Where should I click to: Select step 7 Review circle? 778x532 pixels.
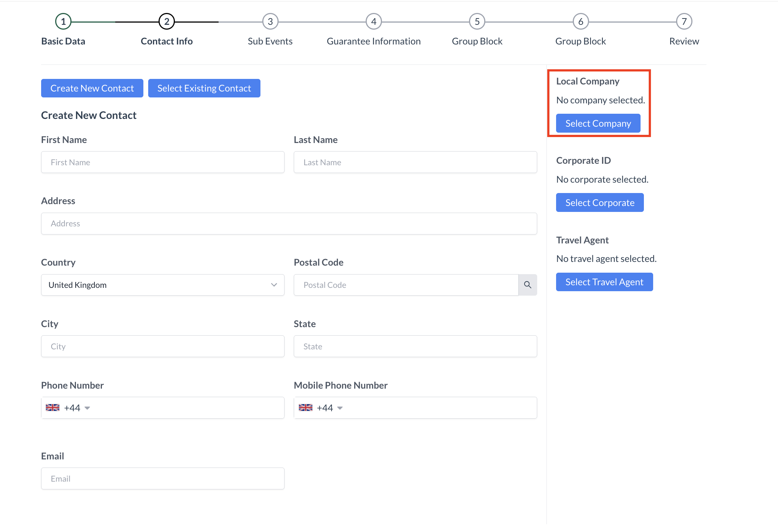(684, 21)
